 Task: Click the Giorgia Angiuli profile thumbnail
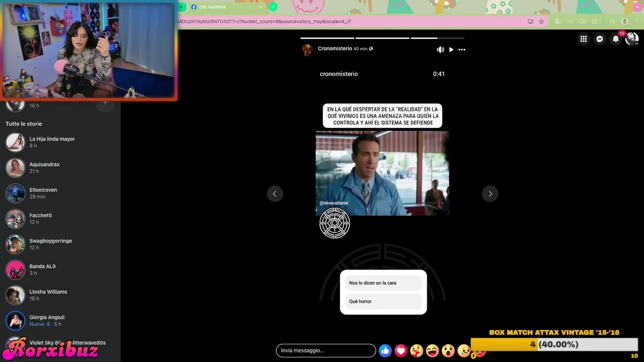[15, 320]
